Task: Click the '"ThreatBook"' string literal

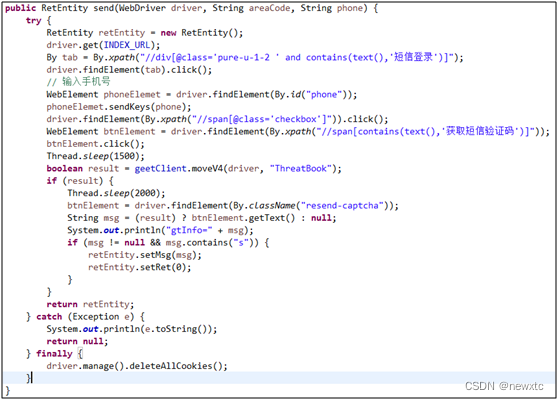Action: pos(301,169)
